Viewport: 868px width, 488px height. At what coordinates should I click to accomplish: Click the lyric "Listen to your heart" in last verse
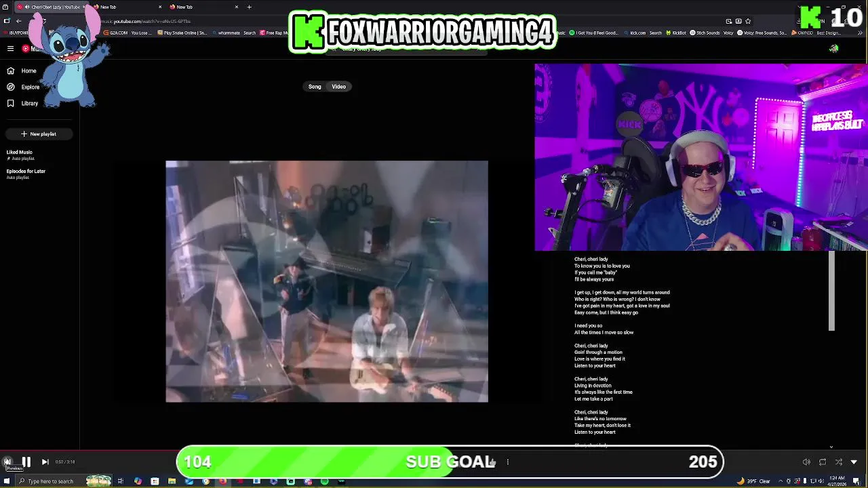pos(595,432)
